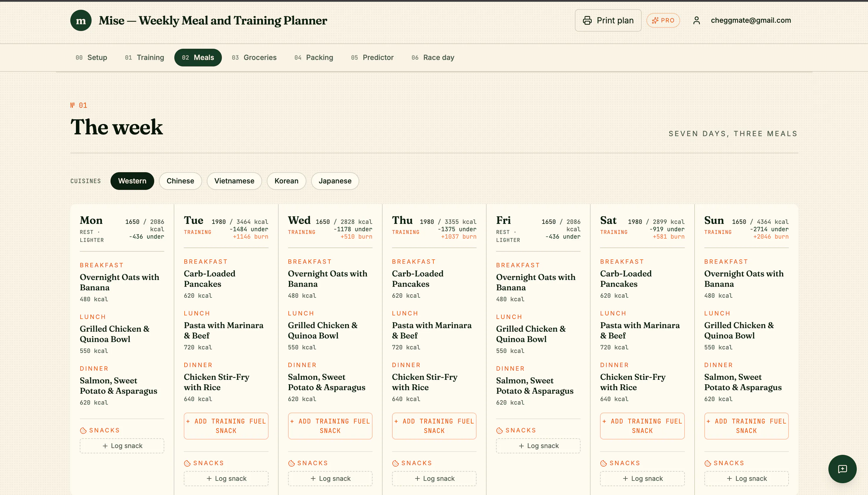Click the PRO upgrade badge
868x495 pixels.
[663, 20]
